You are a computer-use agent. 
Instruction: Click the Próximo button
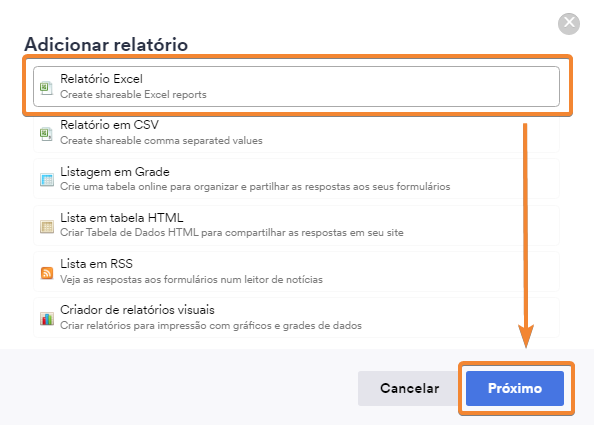click(x=515, y=388)
